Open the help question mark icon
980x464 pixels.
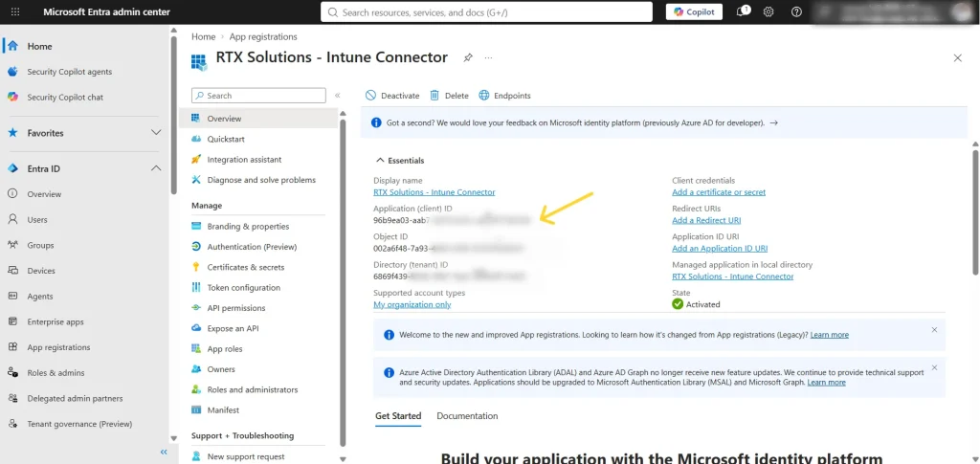pyautogui.click(x=796, y=11)
